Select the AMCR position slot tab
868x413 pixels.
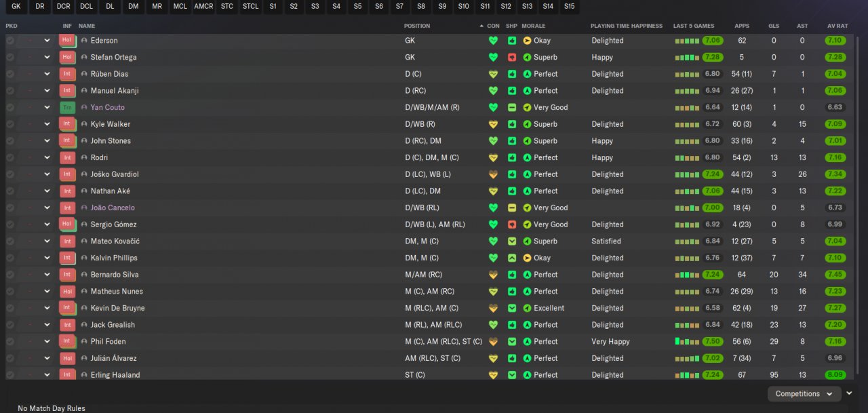(x=203, y=7)
